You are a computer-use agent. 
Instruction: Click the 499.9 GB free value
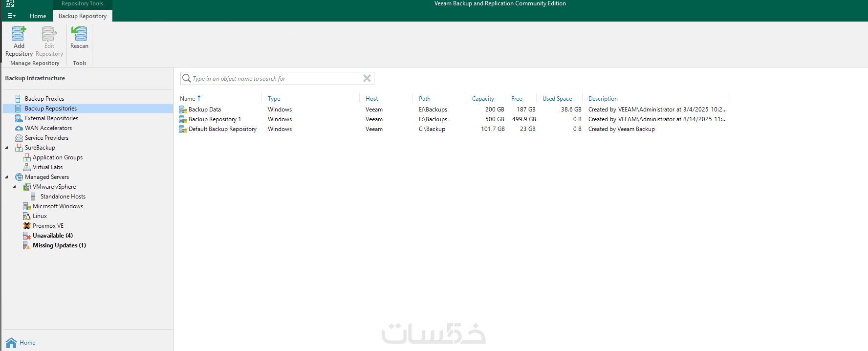(x=524, y=119)
